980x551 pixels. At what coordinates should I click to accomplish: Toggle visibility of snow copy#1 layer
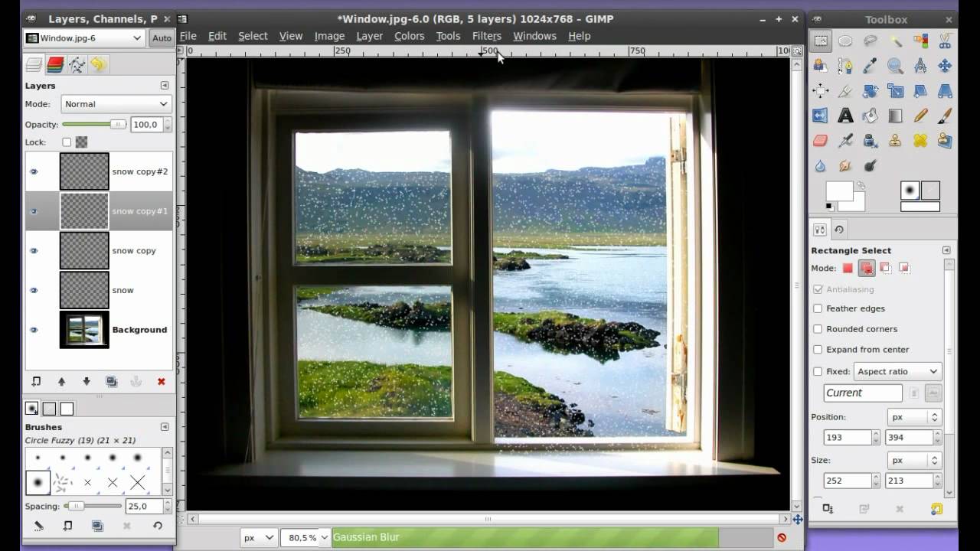click(34, 211)
